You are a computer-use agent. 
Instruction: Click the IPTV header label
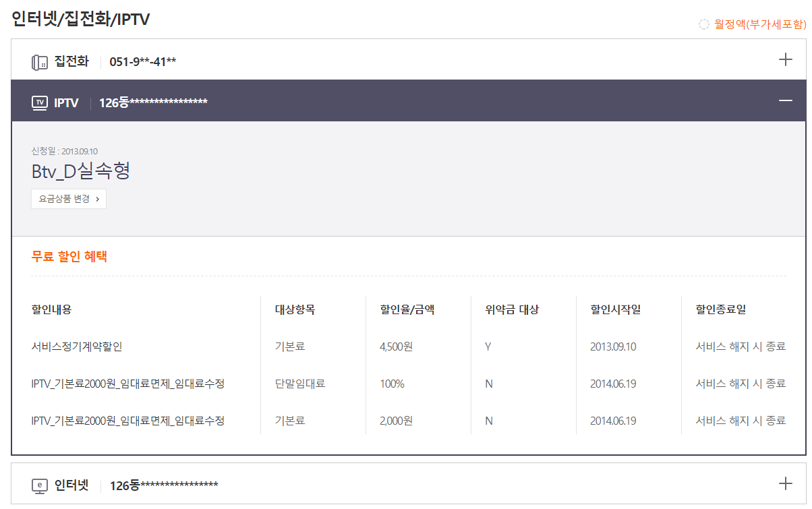[66, 102]
